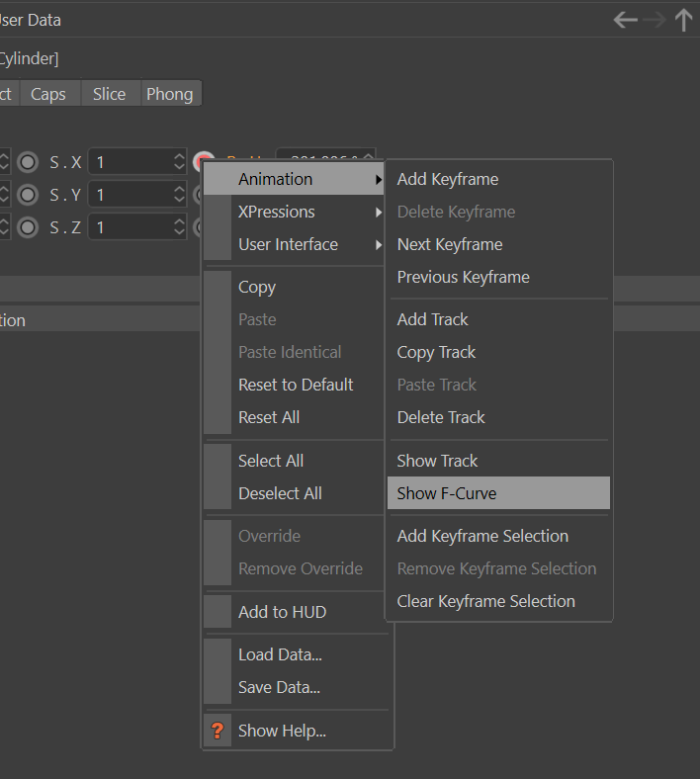
Task: Switch to the Caps tab
Action: (x=48, y=94)
